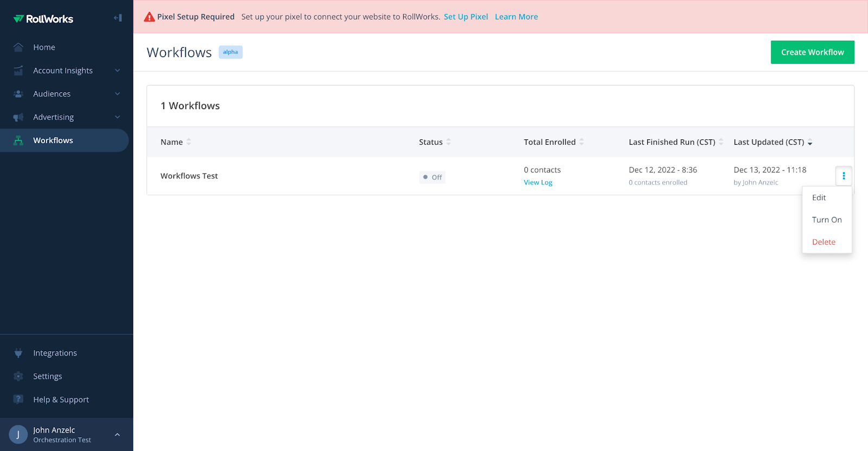The width and height of the screenshot is (868, 451).
Task: Click the Workflows Test name
Action: [189, 176]
